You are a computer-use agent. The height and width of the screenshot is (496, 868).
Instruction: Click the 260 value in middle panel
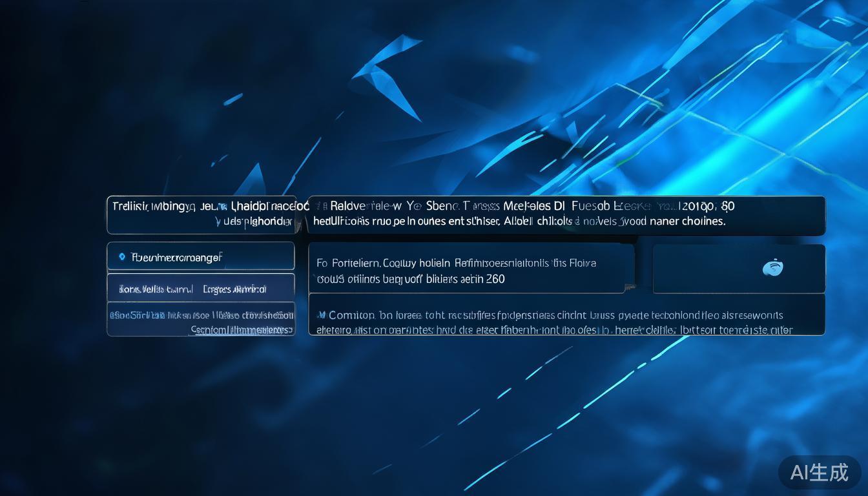tap(495, 279)
